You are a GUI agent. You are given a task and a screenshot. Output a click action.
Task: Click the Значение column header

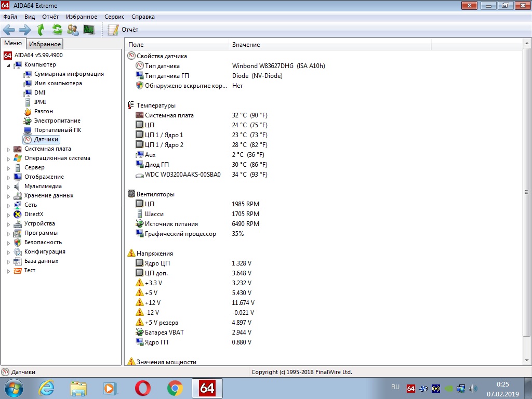[246, 45]
